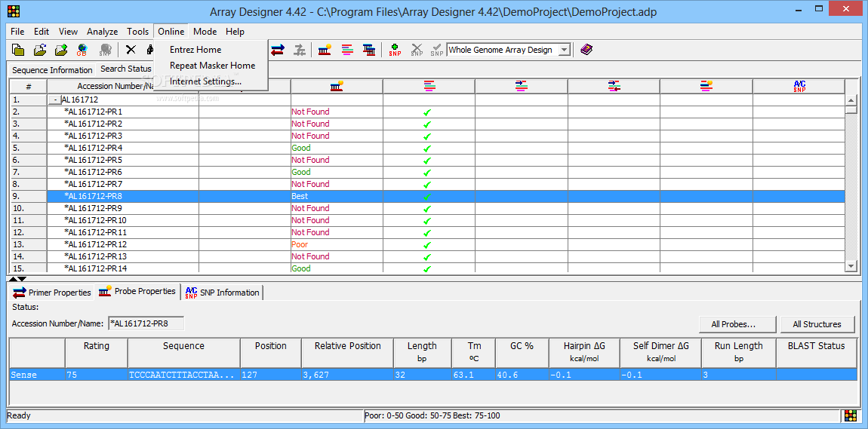
Task: Select the Sense probe row
Action: (433, 375)
